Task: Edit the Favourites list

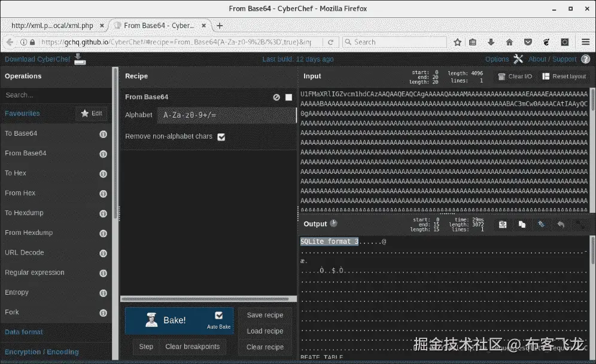Action: (92, 113)
